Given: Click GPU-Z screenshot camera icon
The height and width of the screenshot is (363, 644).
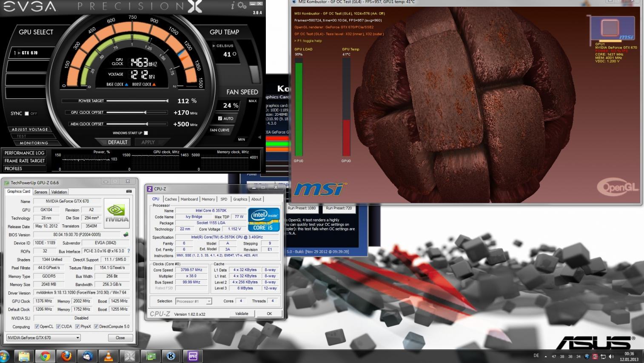Looking at the screenshot, I should pos(129,192).
